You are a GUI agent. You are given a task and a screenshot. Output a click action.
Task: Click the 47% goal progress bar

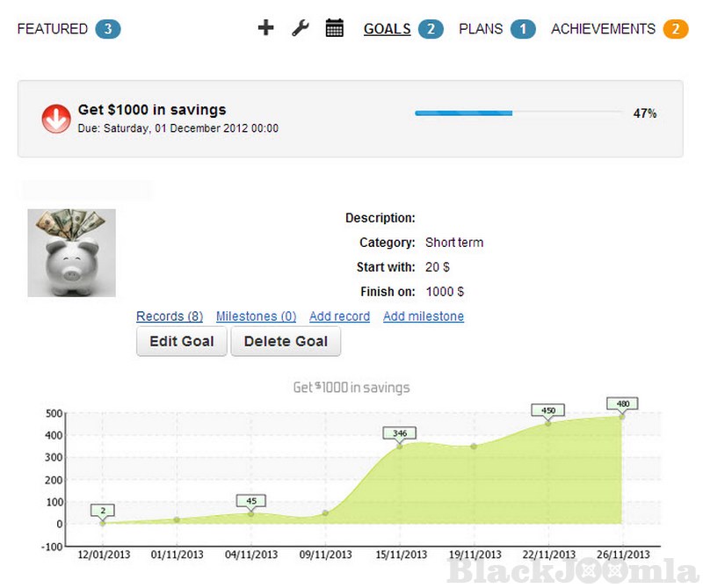(x=517, y=113)
